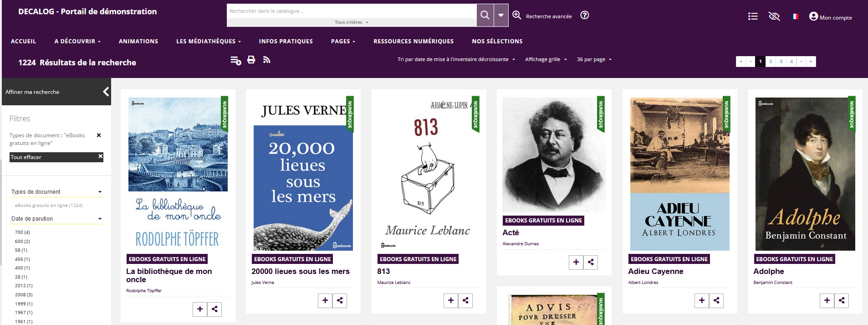This screenshot has height=325, width=868.
Task: Open 36 par page dropdown
Action: pos(594,59)
